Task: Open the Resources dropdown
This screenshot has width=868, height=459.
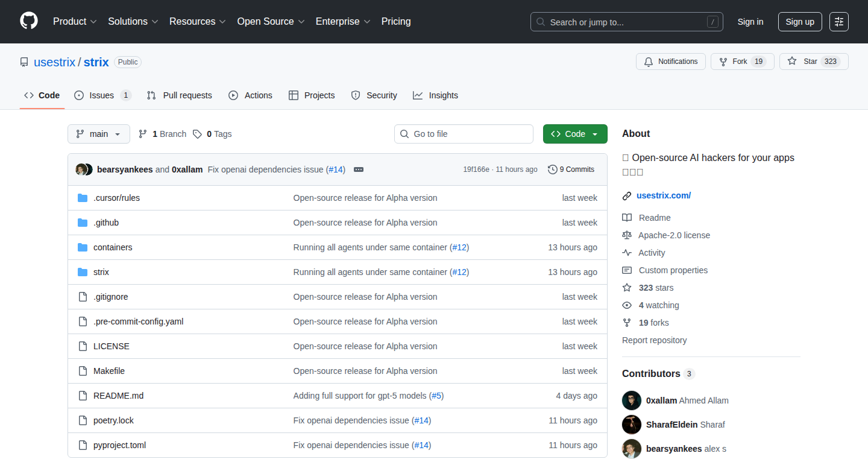Action: pos(198,21)
